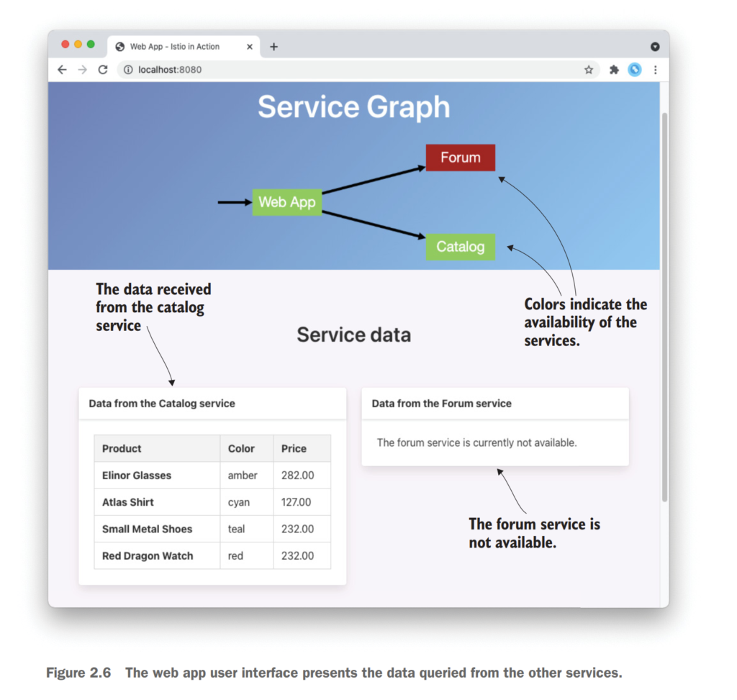Bookmark the page with the star icon
The height and width of the screenshot is (700, 737).
[589, 70]
